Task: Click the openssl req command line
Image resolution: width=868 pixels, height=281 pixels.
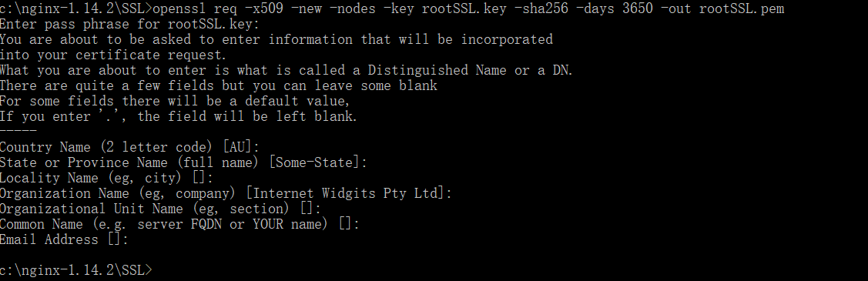Action: (x=392, y=8)
